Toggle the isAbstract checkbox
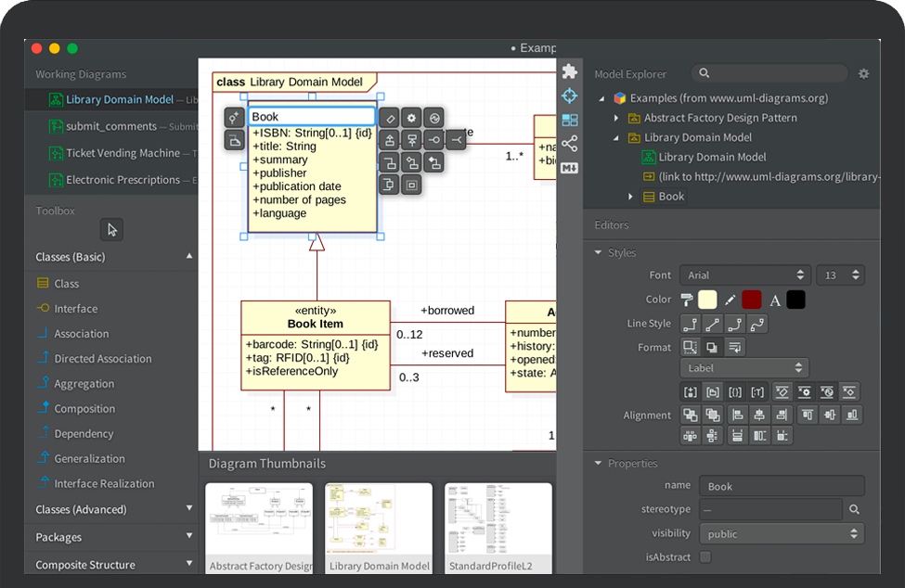Image resolution: width=905 pixels, height=588 pixels. 705,557
